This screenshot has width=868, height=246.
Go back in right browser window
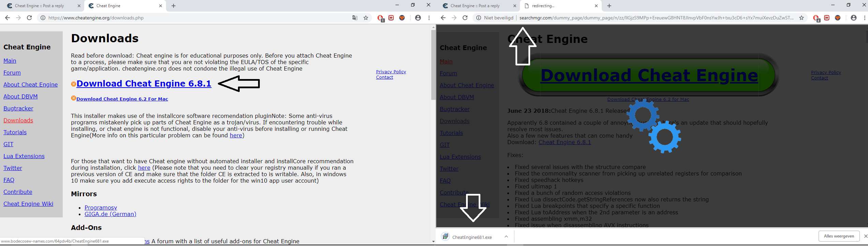(443, 18)
